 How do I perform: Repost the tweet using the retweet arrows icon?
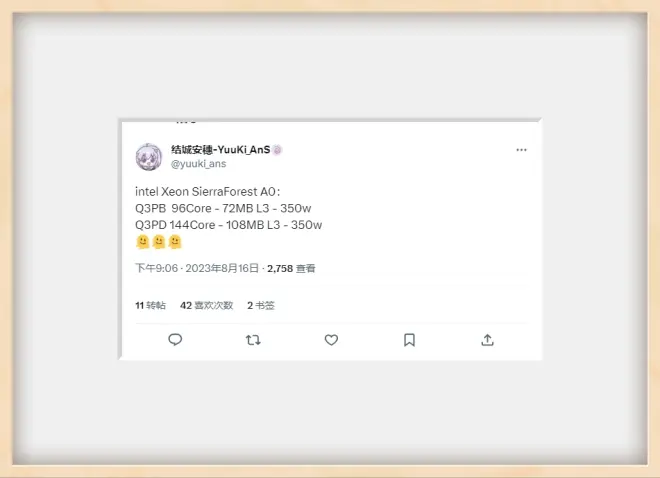[253, 340]
